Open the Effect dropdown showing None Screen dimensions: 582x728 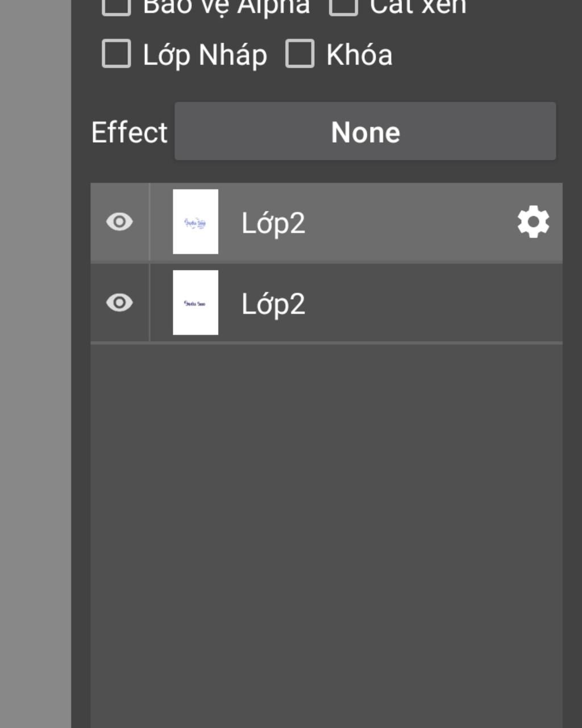(365, 131)
